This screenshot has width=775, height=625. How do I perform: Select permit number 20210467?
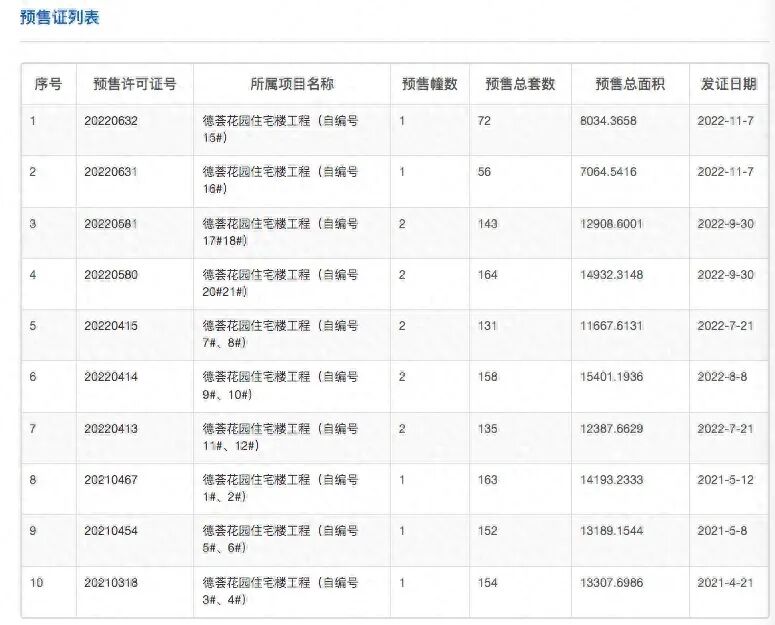coord(111,480)
